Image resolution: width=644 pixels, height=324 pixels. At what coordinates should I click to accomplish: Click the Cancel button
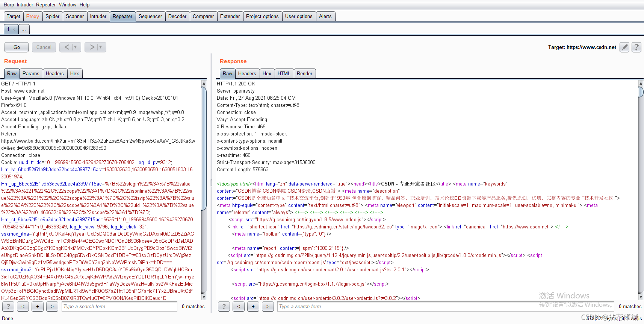click(44, 47)
